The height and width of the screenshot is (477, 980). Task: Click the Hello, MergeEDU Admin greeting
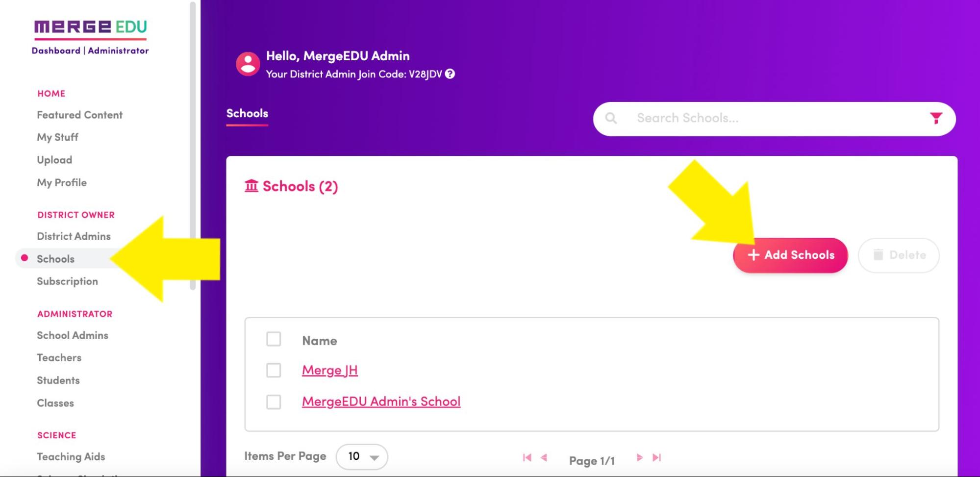point(338,56)
